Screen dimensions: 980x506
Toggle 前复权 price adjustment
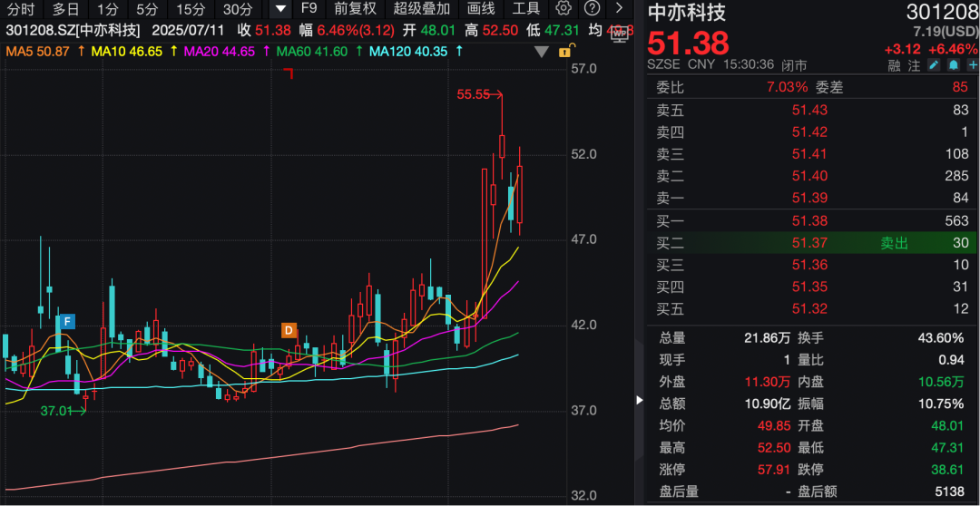click(355, 9)
